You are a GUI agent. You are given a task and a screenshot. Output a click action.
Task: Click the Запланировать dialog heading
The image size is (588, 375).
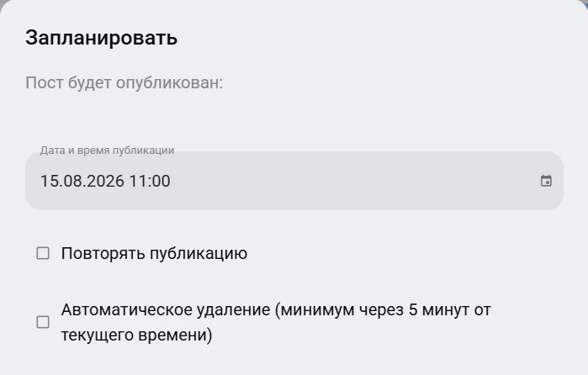[x=101, y=38]
